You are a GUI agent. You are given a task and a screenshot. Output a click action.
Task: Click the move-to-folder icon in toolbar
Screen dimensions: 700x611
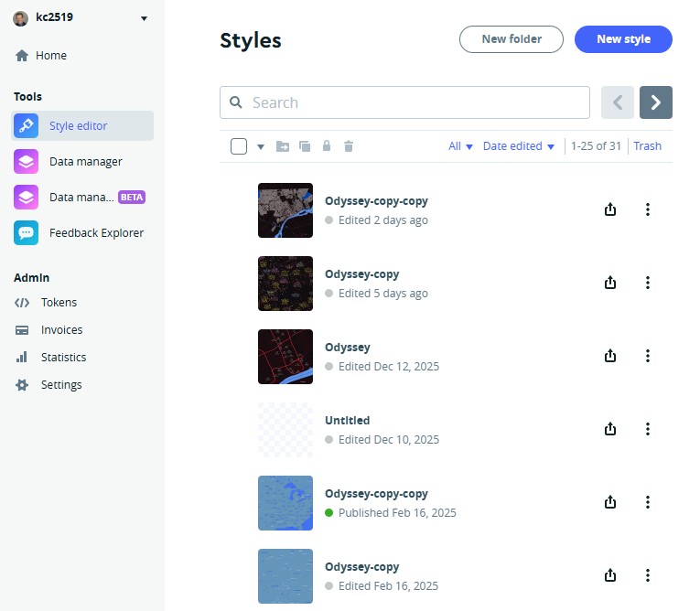pyautogui.click(x=283, y=146)
